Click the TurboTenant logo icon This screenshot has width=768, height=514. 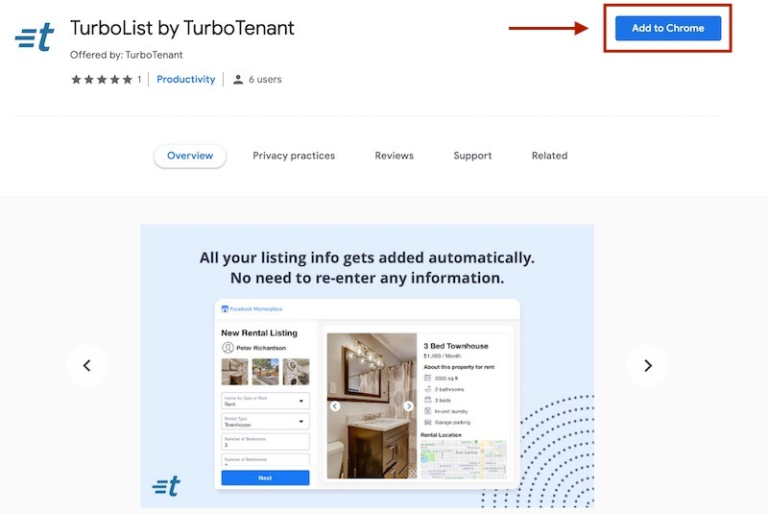tap(34, 37)
